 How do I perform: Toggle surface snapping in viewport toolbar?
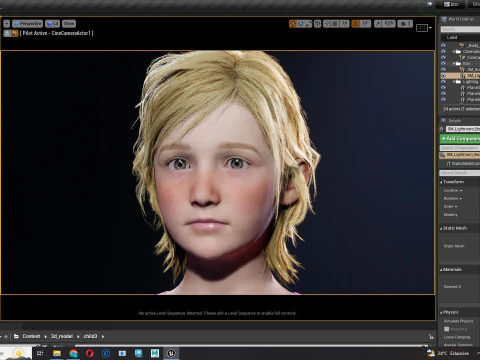coord(327,24)
